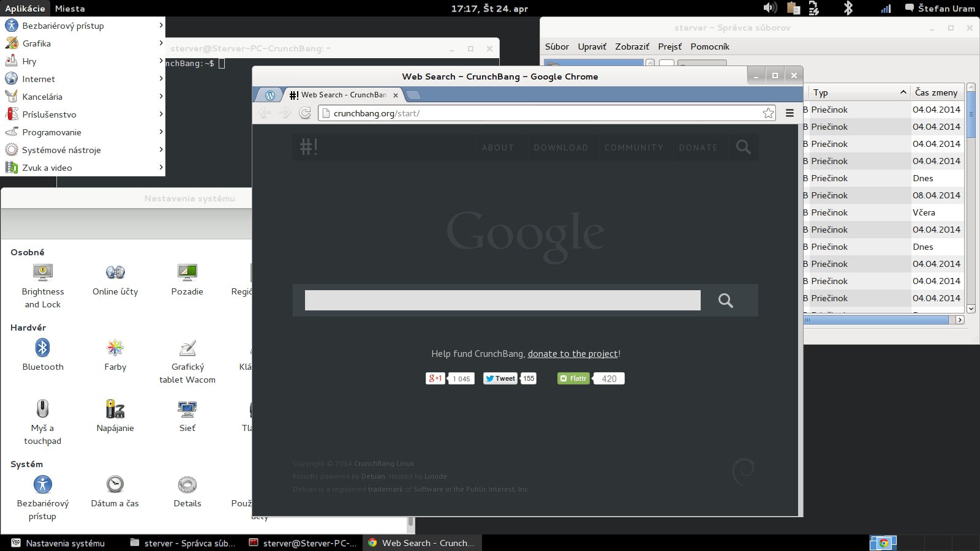Click search icon in CrunchBang navbar
The height and width of the screenshot is (551, 980).
pyautogui.click(x=743, y=147)
